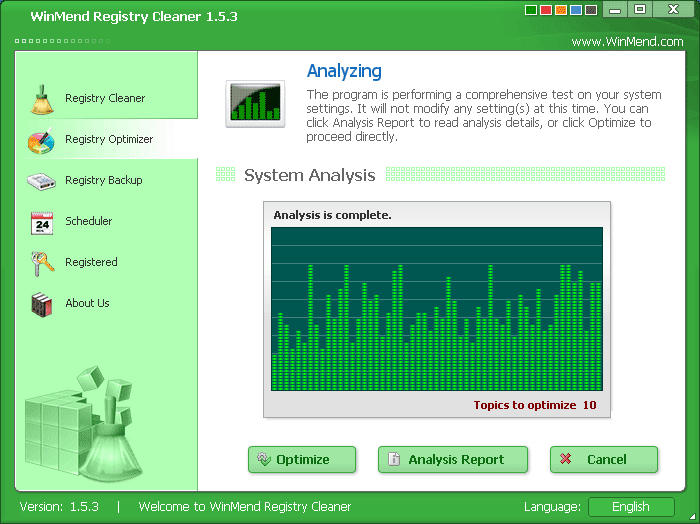
Task: Select the orange theme color swatch
Action: pos(561,10)
